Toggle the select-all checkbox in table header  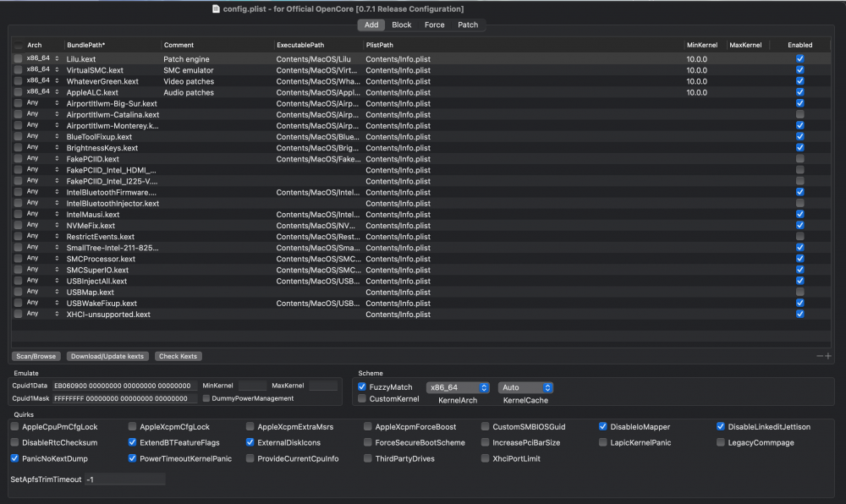point(19,45)
